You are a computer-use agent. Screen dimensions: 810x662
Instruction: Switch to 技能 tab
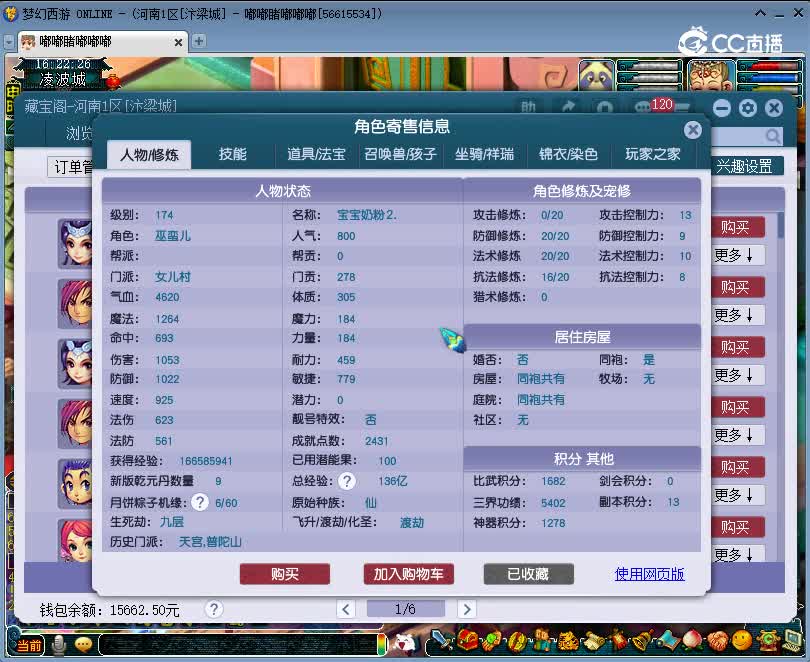click(232, 154)
